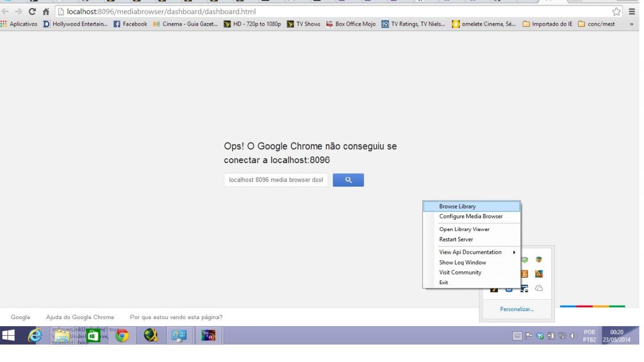
Task: Go to the Chrome home page icon
Action: tap(47, 12)
